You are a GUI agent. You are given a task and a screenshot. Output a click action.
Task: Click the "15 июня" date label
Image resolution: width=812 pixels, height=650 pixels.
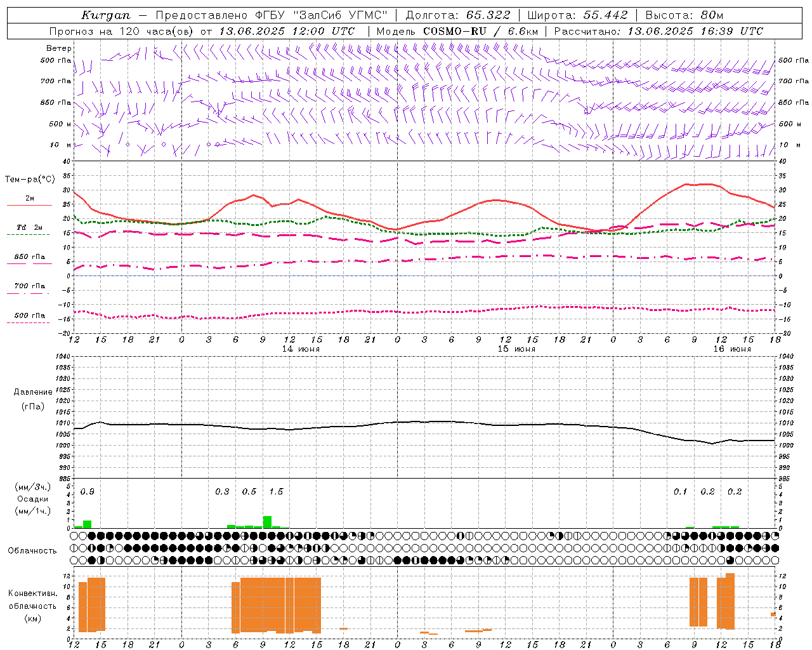[x=516, y=349]
